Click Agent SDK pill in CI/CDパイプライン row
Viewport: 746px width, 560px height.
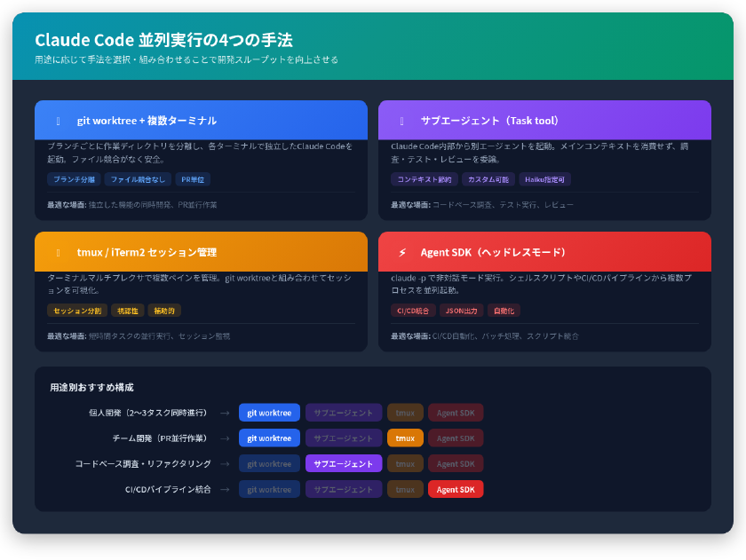pyautogui.click(x=456, y=489)
